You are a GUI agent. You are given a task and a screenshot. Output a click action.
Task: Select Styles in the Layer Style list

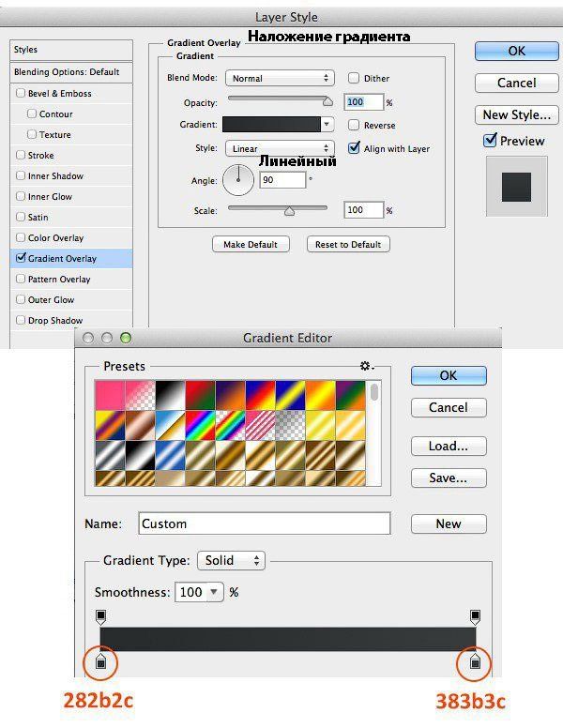[71, 50]
